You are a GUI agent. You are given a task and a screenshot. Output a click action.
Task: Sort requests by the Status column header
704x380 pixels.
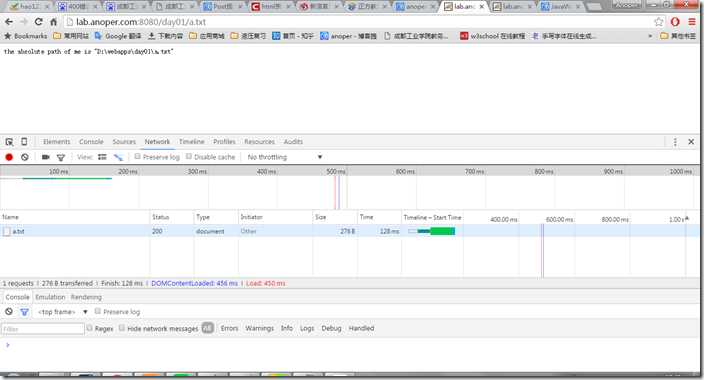[x=172, y=217]
